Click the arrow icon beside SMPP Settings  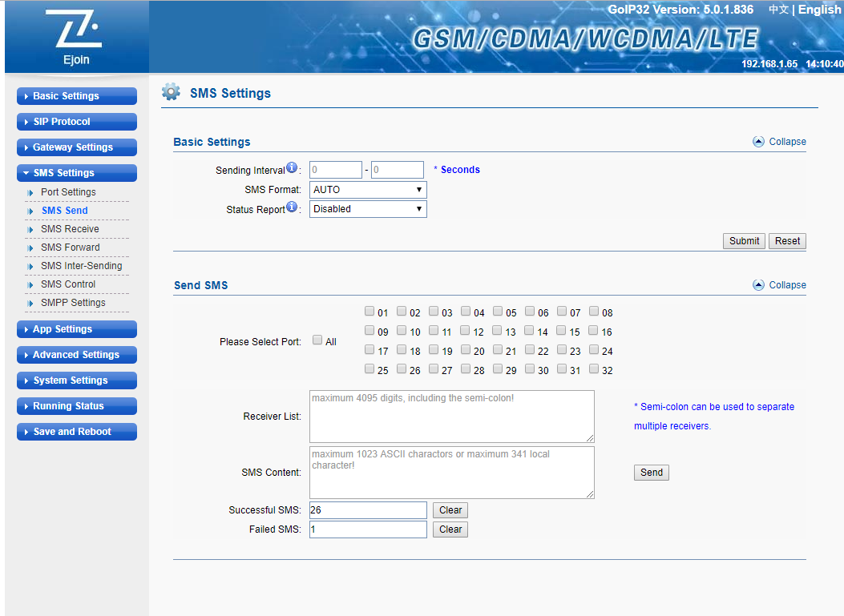[30, 304]
